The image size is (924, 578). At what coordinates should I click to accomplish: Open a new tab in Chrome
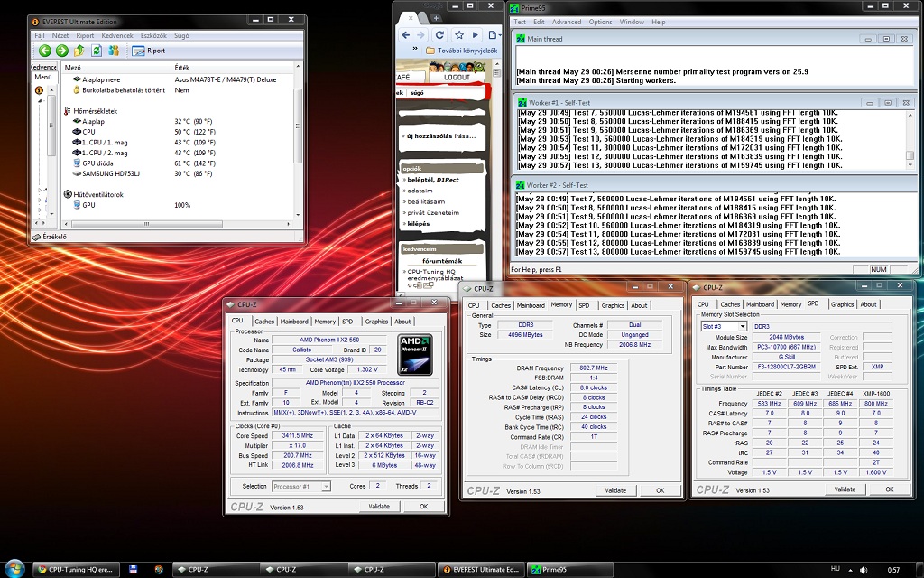click(x=436, y=18)
